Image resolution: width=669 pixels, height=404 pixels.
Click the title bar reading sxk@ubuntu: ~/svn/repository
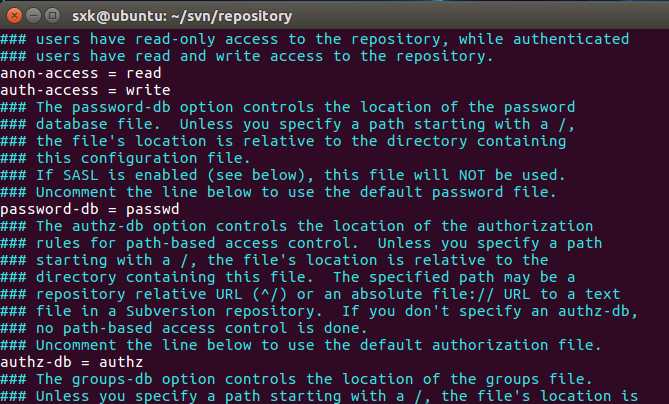point(180,13)
